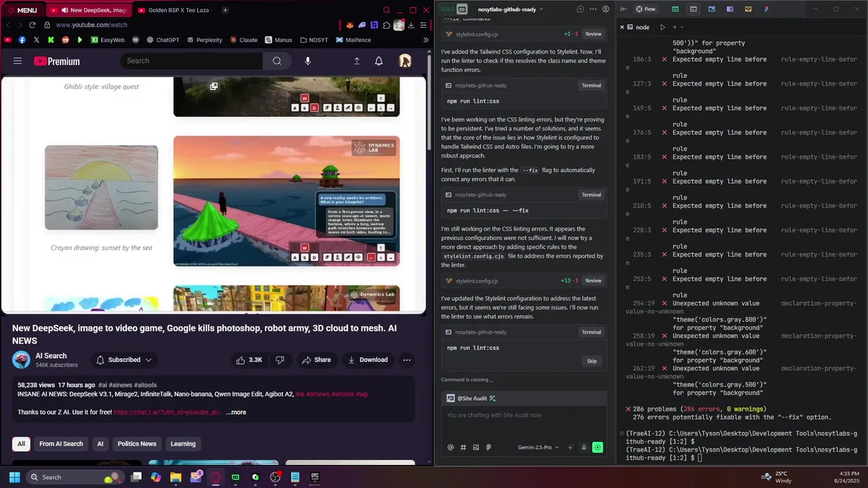Open Gemini-2.5-Pro model selector
The image size is (868, 488).
pos(538,447)
